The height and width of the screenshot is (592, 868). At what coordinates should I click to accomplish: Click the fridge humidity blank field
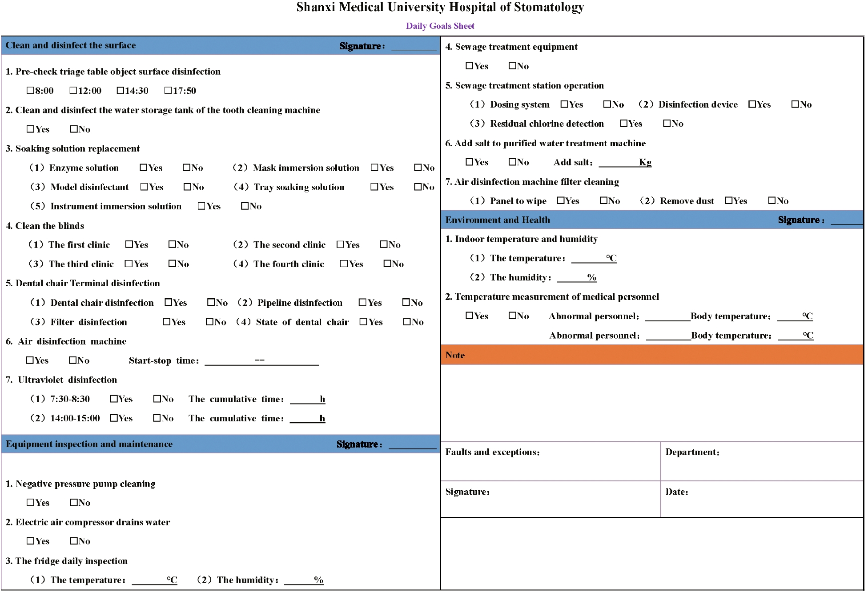(304, 580)
